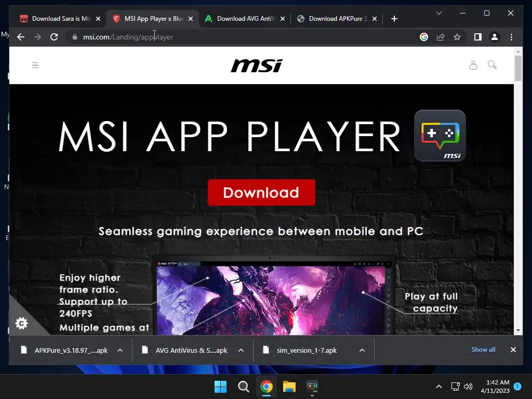
Task: Reload the MSI App Player page
Action: (x=54, y=37)
